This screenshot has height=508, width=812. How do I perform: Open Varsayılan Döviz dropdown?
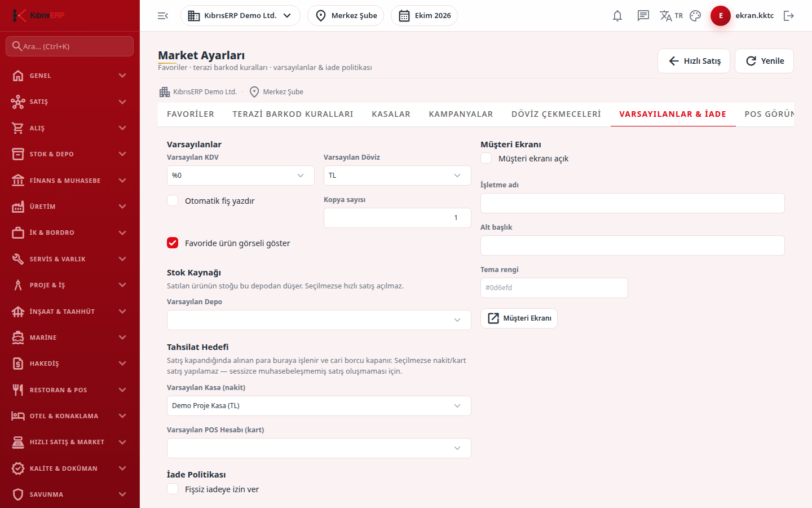point(398,176)
